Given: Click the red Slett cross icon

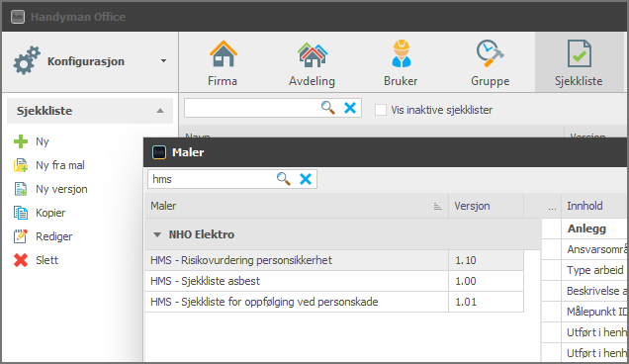Looking at the screenshot, I should 21,260.
